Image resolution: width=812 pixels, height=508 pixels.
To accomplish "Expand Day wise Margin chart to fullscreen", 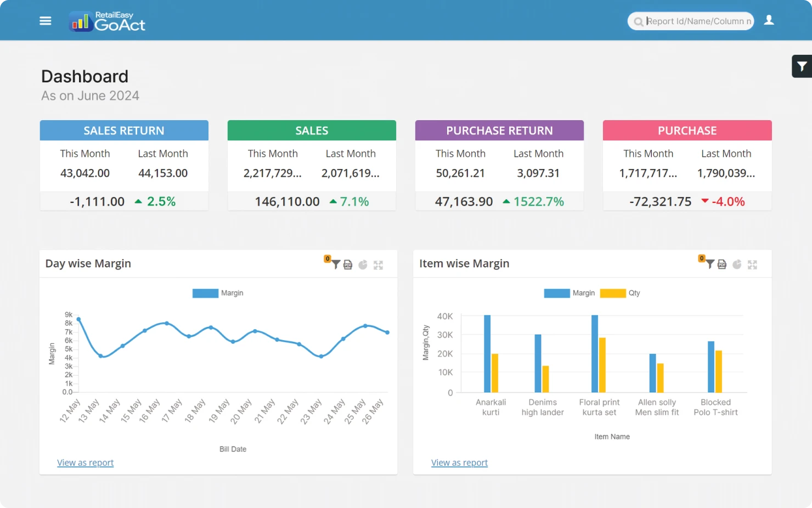I will point(378,264).
